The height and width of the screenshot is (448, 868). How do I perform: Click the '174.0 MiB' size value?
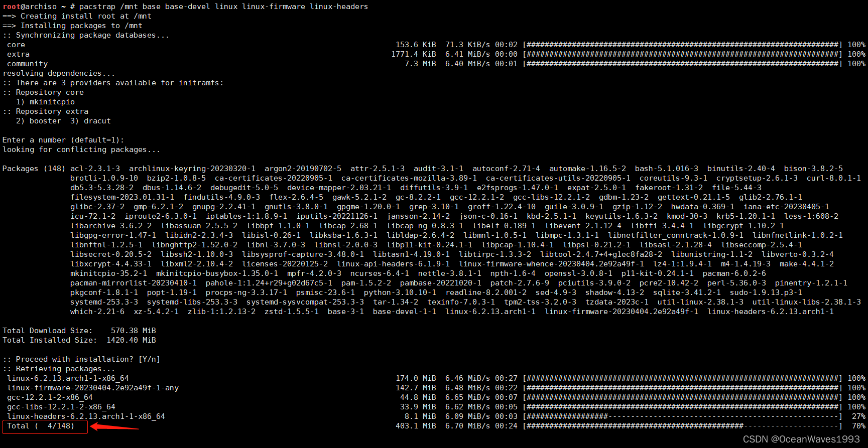pos(416,378)
